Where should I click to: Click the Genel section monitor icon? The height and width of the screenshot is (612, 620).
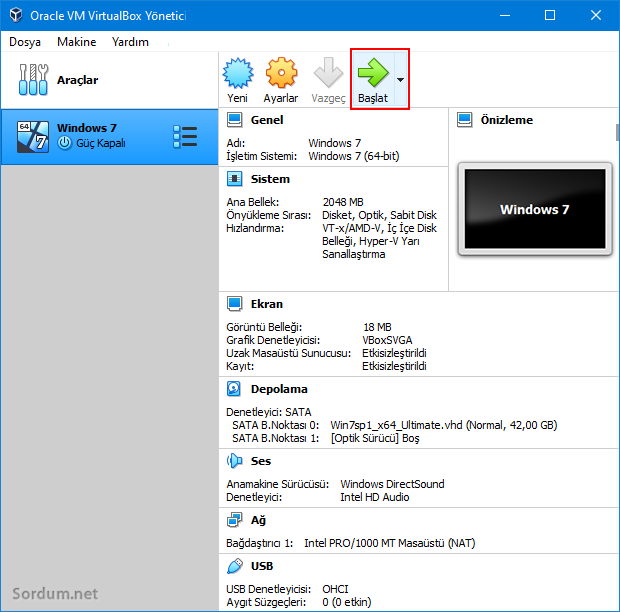234,120
